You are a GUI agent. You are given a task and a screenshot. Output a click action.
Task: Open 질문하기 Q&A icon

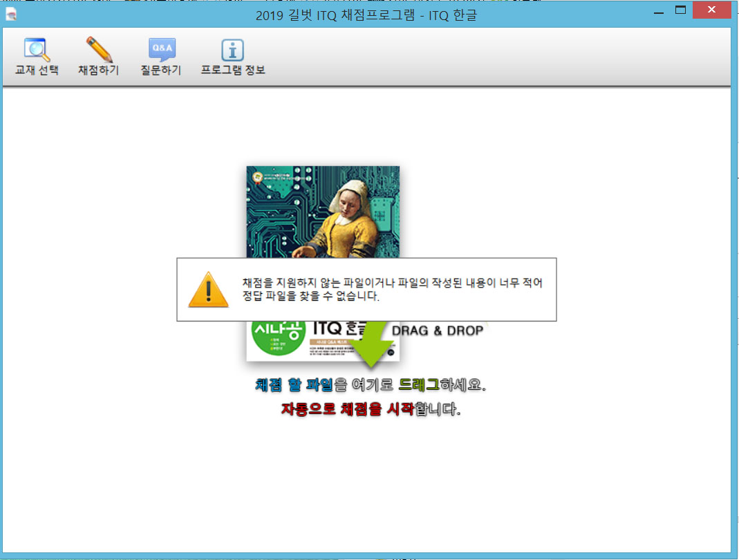click(x=162, y=50)
